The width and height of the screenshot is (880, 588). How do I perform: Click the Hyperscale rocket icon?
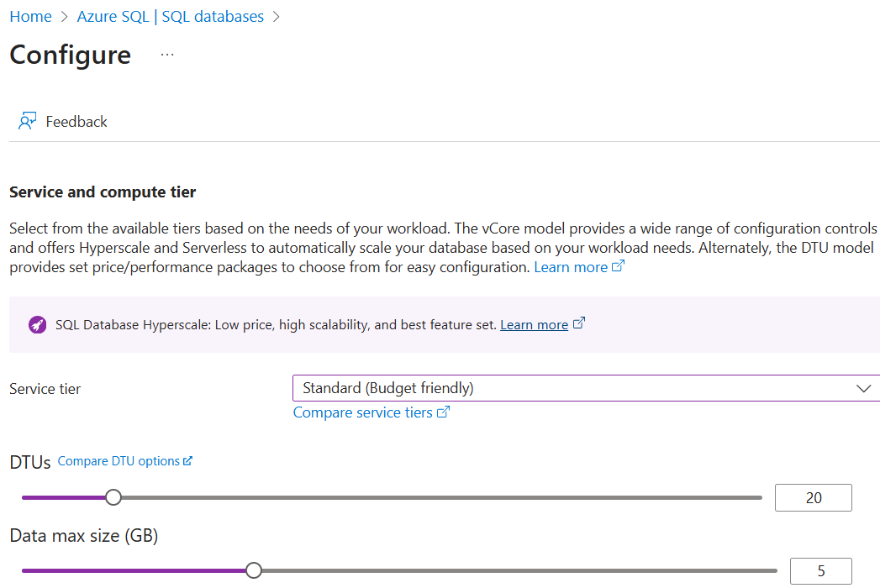point(37,325)
